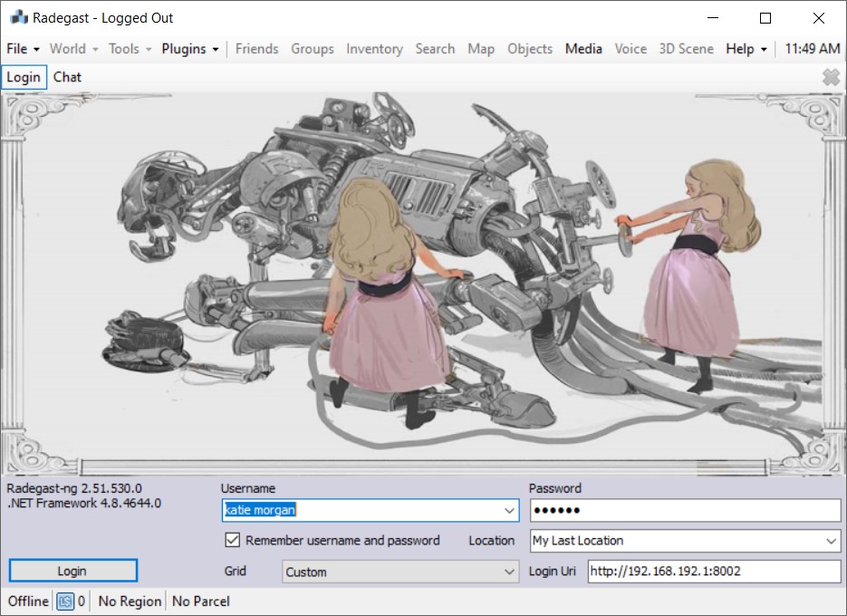Expand the Username dropdown list
The height and width of the screenshot is (616, 847).
coord(509,511)
